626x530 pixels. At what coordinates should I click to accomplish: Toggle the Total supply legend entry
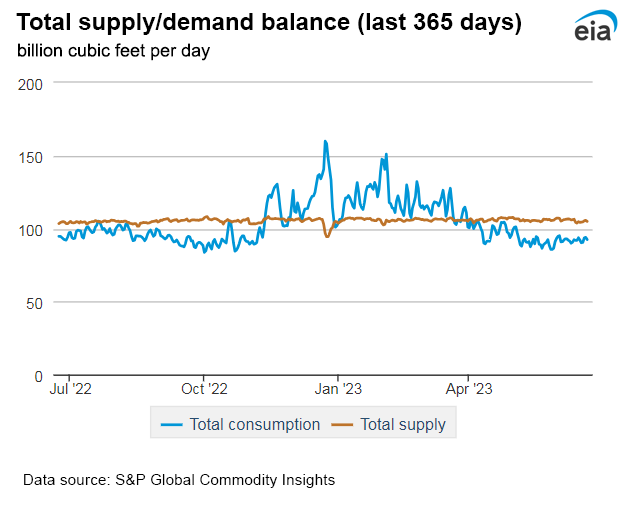[388, 424]
